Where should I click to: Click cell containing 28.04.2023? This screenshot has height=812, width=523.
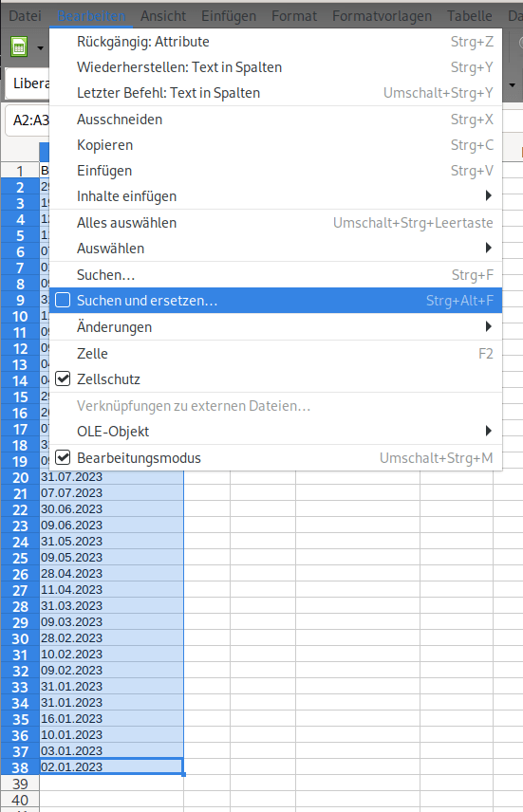point(111,573)
